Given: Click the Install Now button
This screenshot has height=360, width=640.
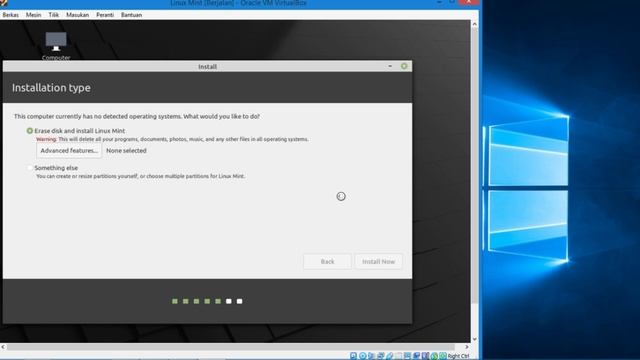Looking at the screenshot, I should pyautogui.click(x=378, y=262).
